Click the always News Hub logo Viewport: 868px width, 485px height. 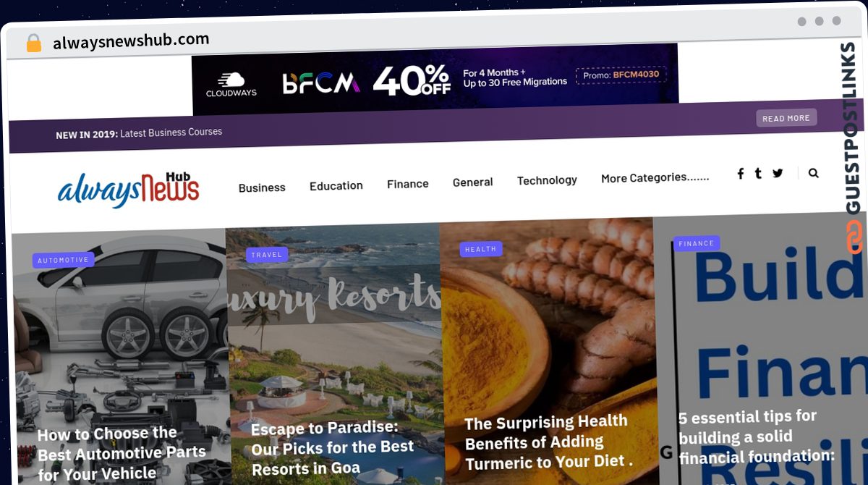129,190
